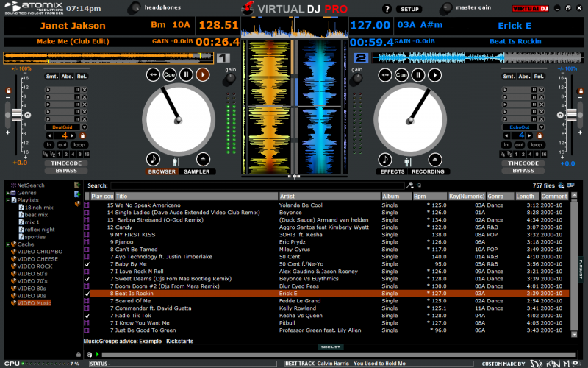The height and width of the screenshot is (368, 588).
Task: Switch to the SAMPLER tab
Action: click(x=196, y=171)
